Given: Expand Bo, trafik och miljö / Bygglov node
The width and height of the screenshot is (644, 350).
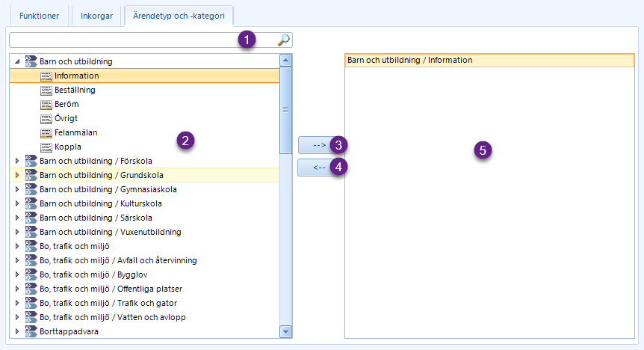Looking at the screenshot, I should pos(17,274).
